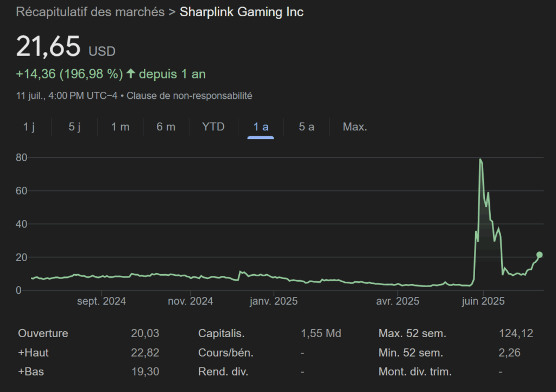Click the nov. 2024 axis label
This screenshot has width=556, height=392.
pos(191,301)
